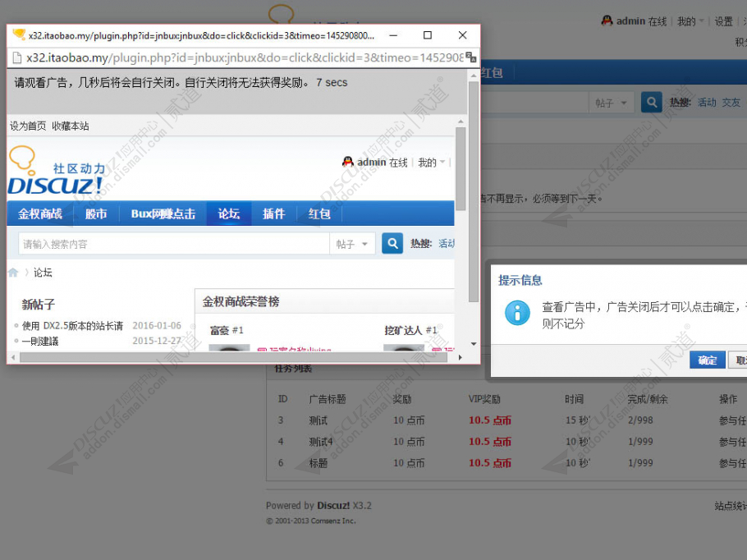Click the popup outer vertical scrollbar
Viewport: 747px width, 560px height.
point(473,191)
